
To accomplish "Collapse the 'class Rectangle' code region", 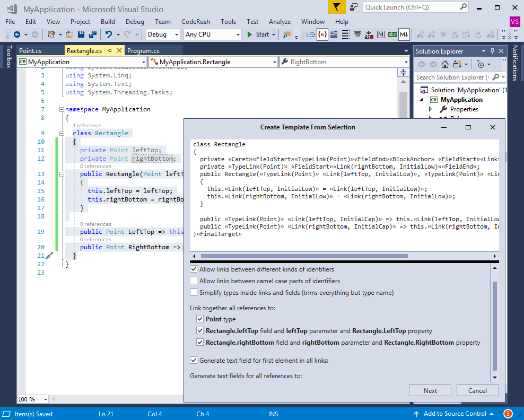I will [x=62, y=132].
